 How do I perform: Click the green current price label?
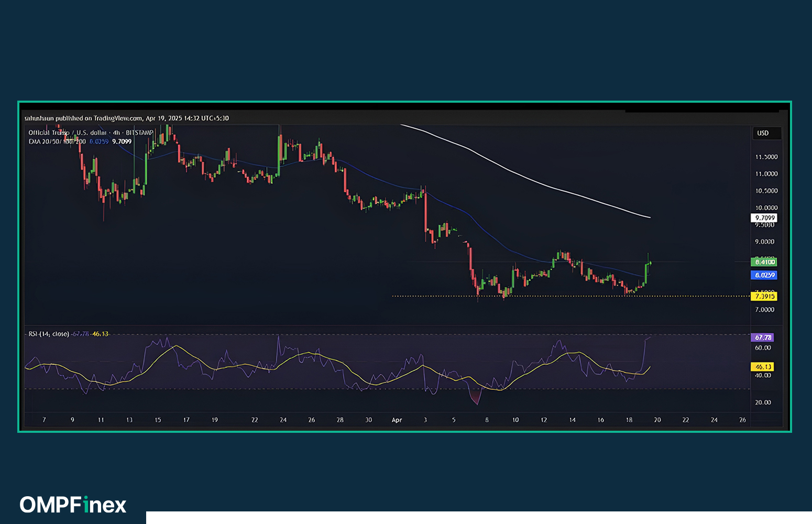coord(764,261)
